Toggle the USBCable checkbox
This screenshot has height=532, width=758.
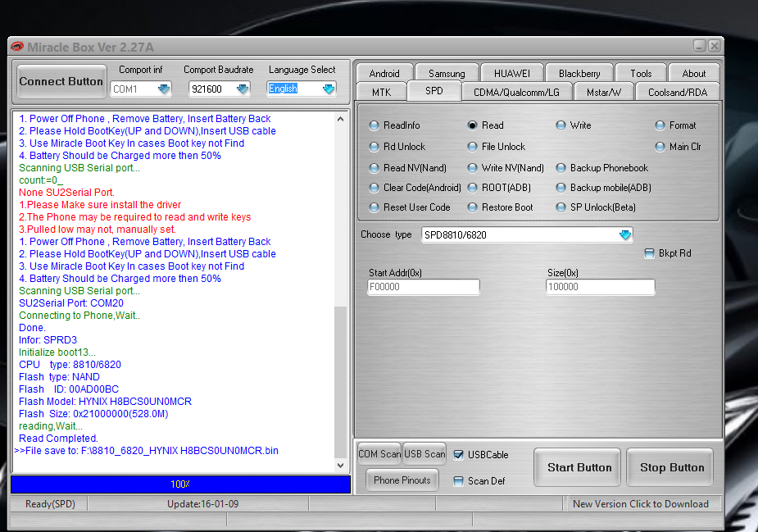[458, 455]
